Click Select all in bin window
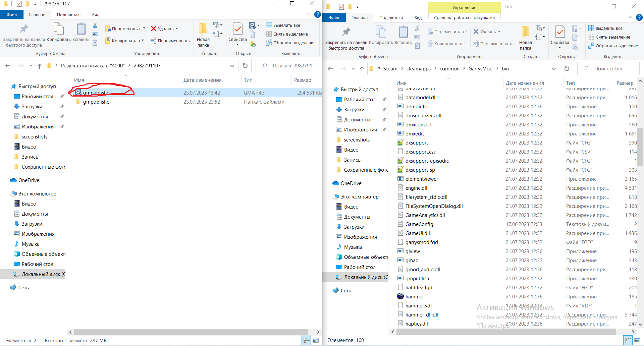Viewport: 644px width, 346px height. point(605,28)
